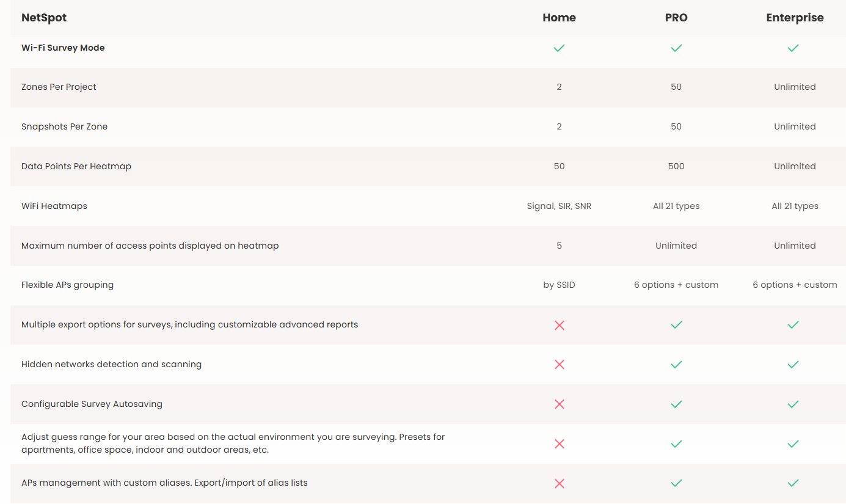Click the Maximum number of access points label

click(150, 246)
